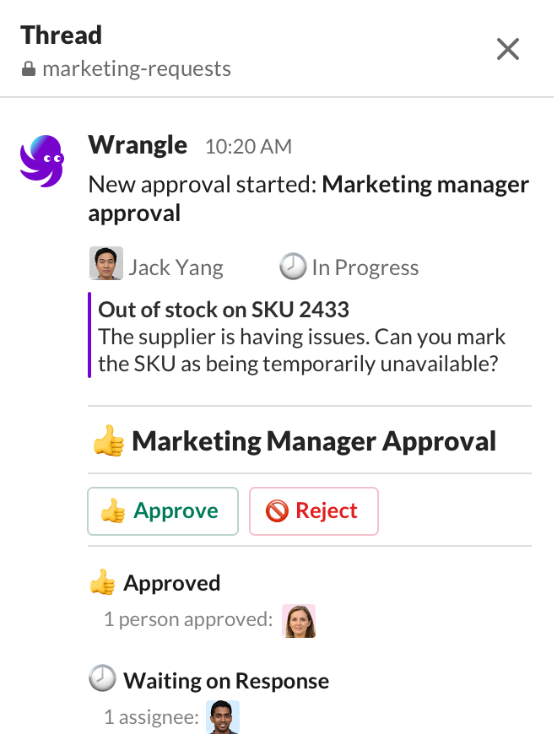Click the clock icon next to In Progress

pos(293,266)
